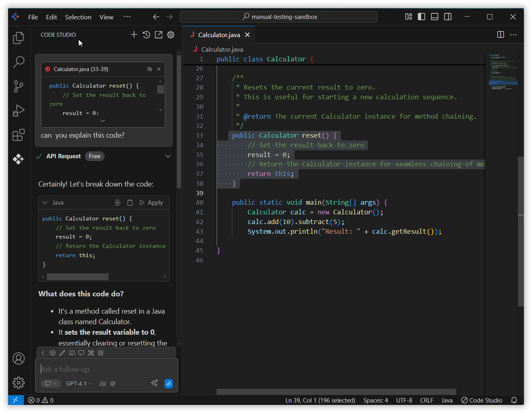Apply the suggested Java code
Screen dimensions: 532x413
click(x=151, y=203)
